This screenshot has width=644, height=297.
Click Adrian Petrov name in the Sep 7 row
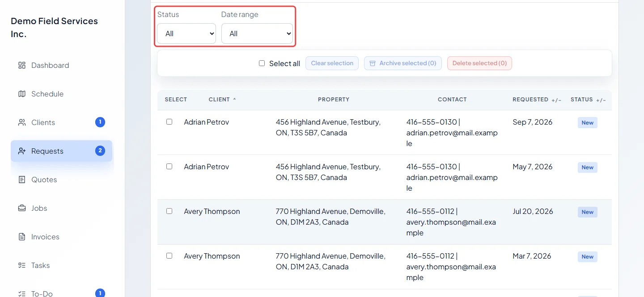click(206, 122)
